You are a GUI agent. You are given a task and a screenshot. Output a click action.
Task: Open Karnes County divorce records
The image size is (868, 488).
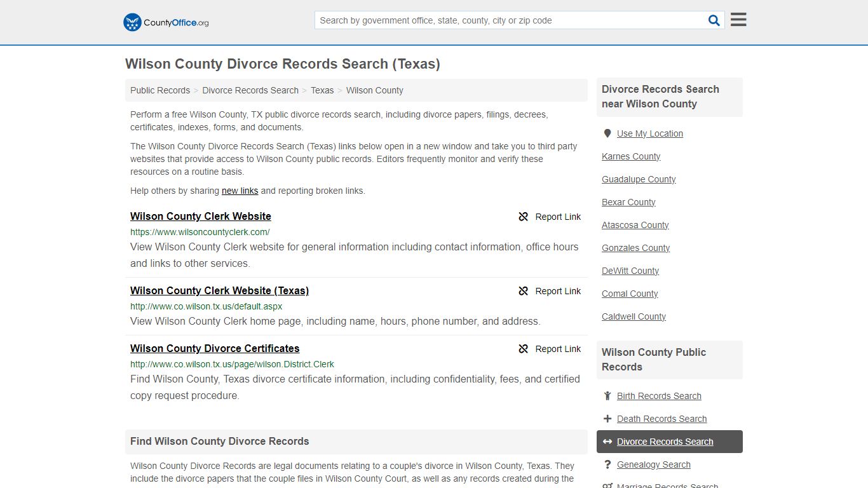631,156
